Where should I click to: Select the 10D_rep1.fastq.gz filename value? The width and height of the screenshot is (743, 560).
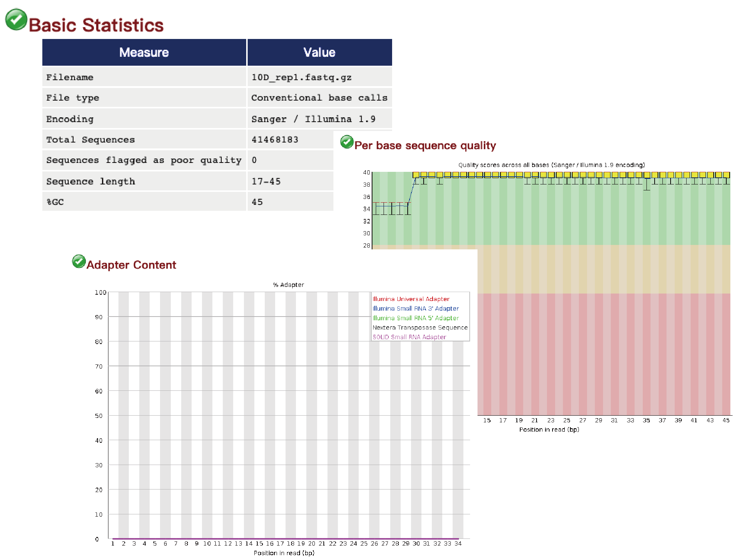(302, 77)
